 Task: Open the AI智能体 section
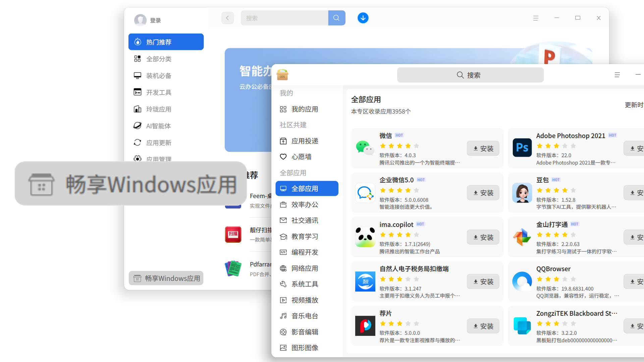point(159,126)
